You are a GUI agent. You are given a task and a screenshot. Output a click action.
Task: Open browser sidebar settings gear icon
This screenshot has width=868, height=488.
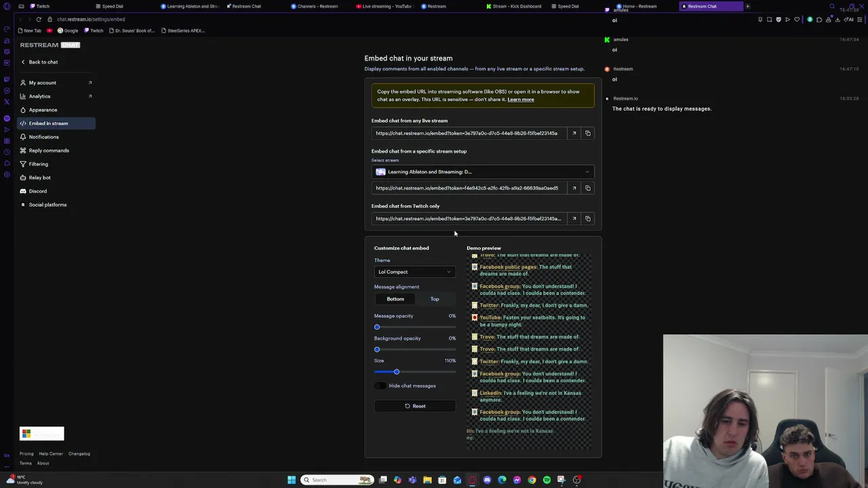tap(7, 176)
